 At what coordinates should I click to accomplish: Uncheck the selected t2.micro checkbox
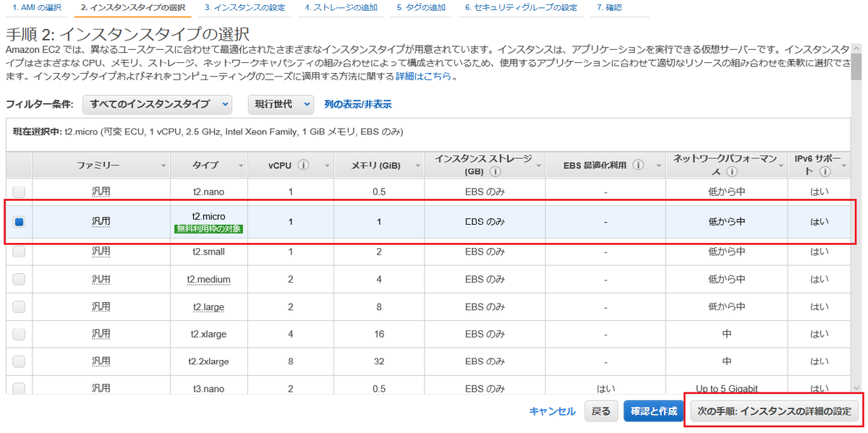(x=19, y=222)
